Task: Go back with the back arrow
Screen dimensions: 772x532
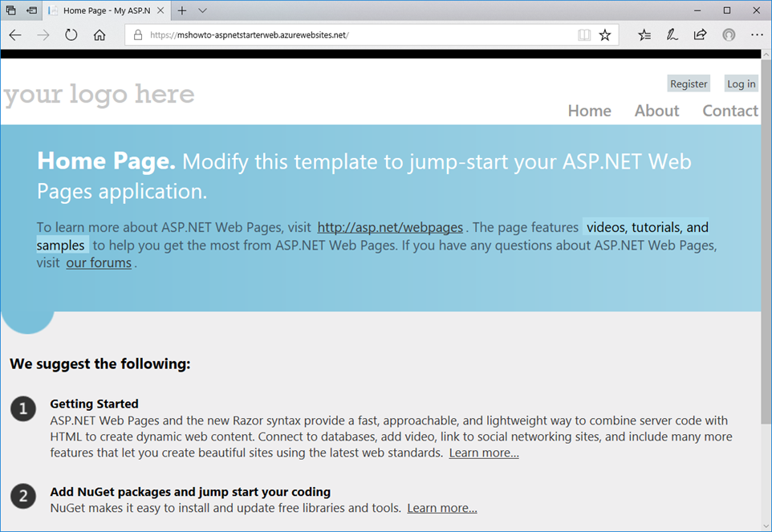Action: 15,35
